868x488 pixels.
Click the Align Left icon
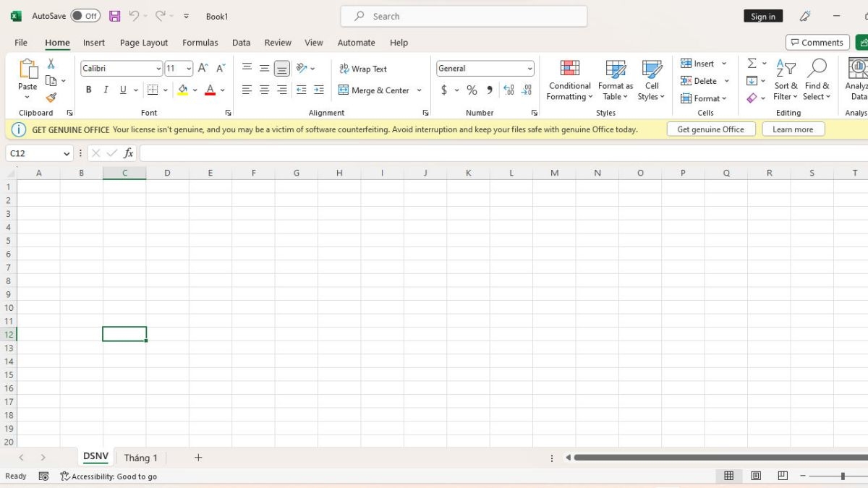(x=247, y=90)
